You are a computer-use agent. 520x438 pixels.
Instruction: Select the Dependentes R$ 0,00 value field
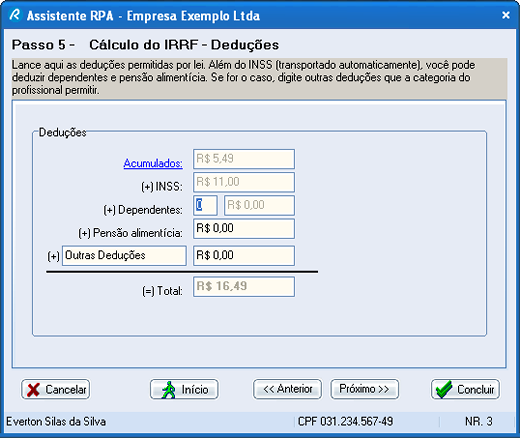[x=259, y=205]
